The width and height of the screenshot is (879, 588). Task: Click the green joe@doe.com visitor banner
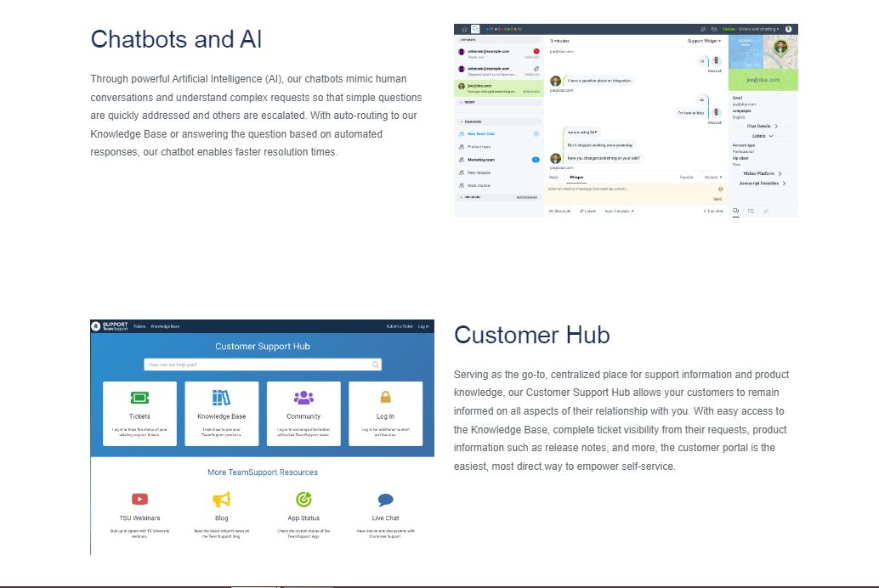(763, 80)
